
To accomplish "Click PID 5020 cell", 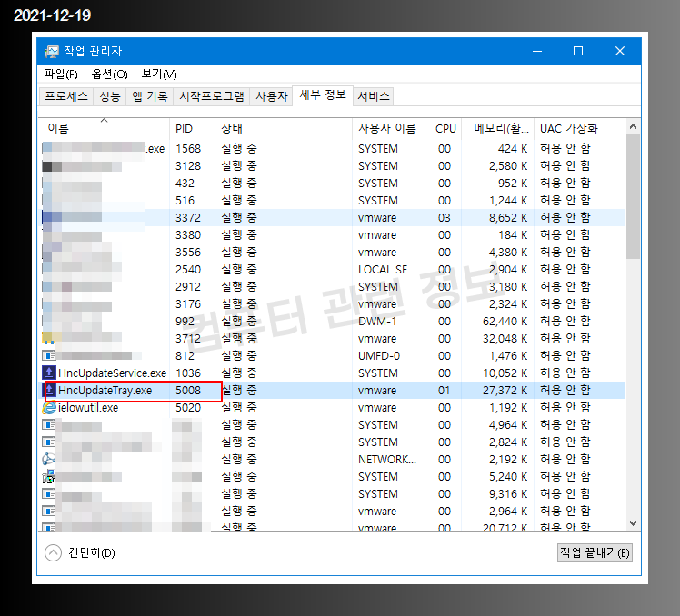I will 188,408.
